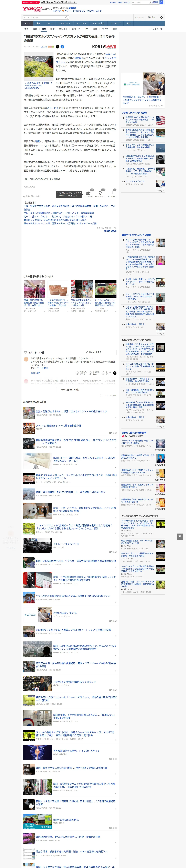Viewport: 186px width, 868px height.
Task: Open the '購入履歴' link
Action: click(152, 18)
